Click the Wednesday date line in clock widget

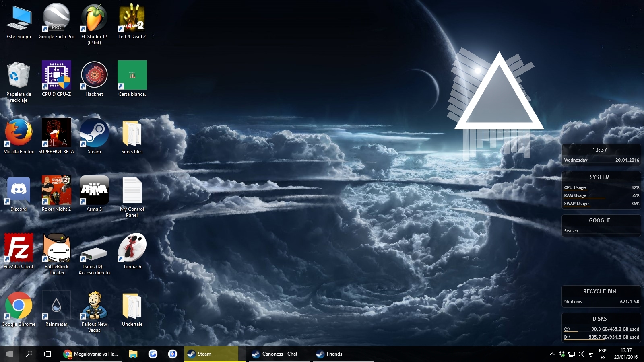[x=601, y=160]
